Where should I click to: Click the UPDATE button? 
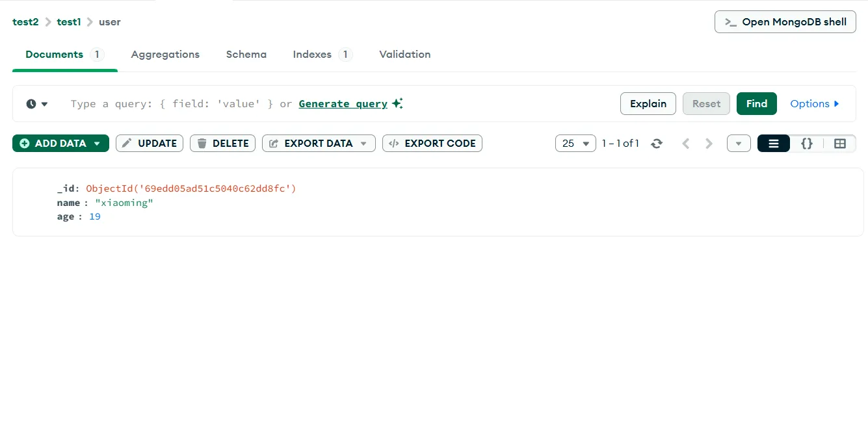150,144
